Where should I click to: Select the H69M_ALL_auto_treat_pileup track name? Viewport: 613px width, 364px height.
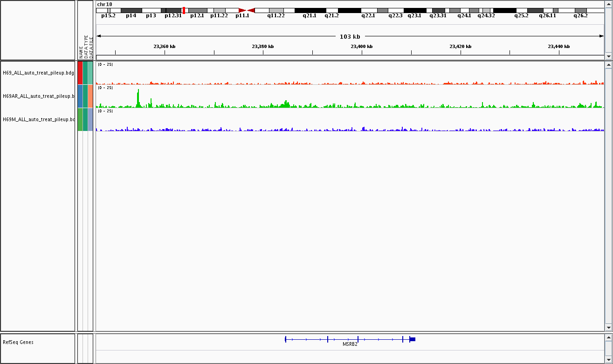(x=38, y=119)
